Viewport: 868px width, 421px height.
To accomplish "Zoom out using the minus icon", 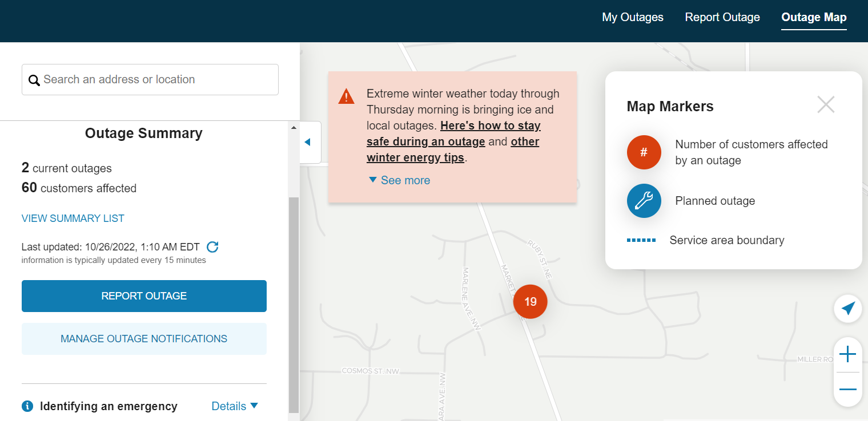I will tap(848, 389).
